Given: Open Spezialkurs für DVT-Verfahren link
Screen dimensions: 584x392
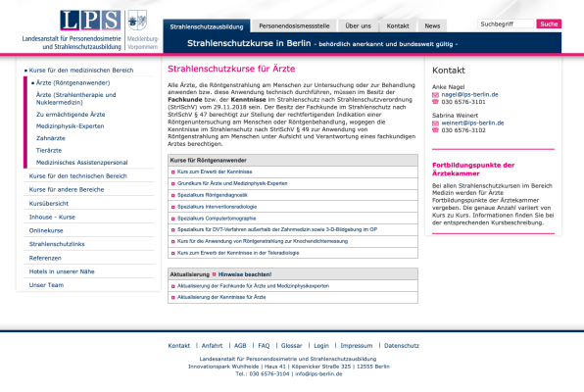Looking at the screenshot, I should [277, 229].
